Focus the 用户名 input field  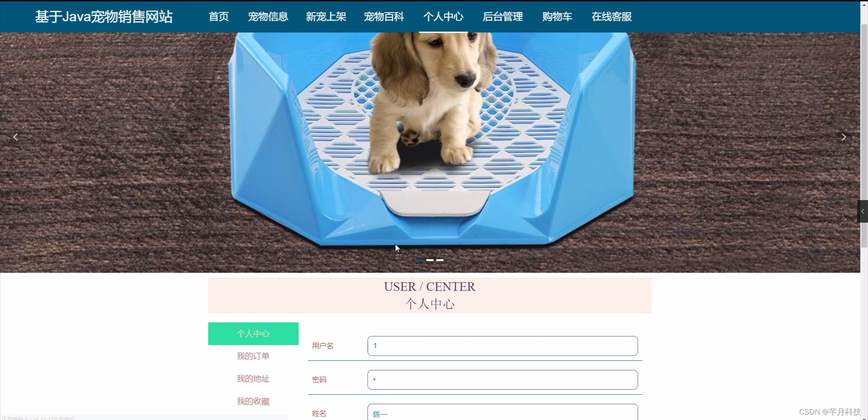(503, 346)
